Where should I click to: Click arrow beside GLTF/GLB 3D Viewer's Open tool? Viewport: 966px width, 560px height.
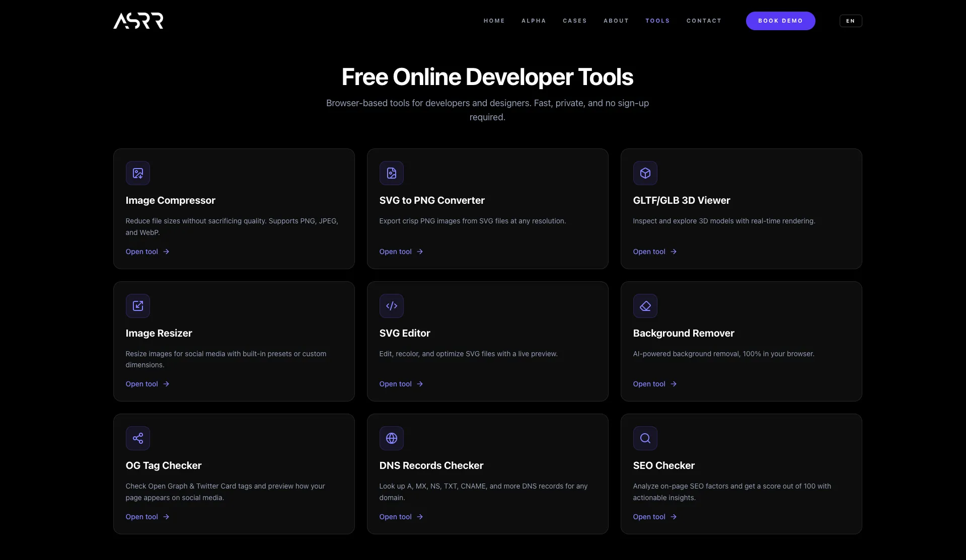pos(674,252)
